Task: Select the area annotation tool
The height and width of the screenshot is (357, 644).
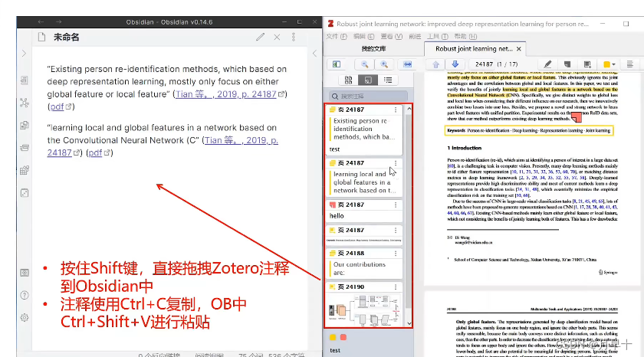Action: pyautogui.click(x=587, y=64)
